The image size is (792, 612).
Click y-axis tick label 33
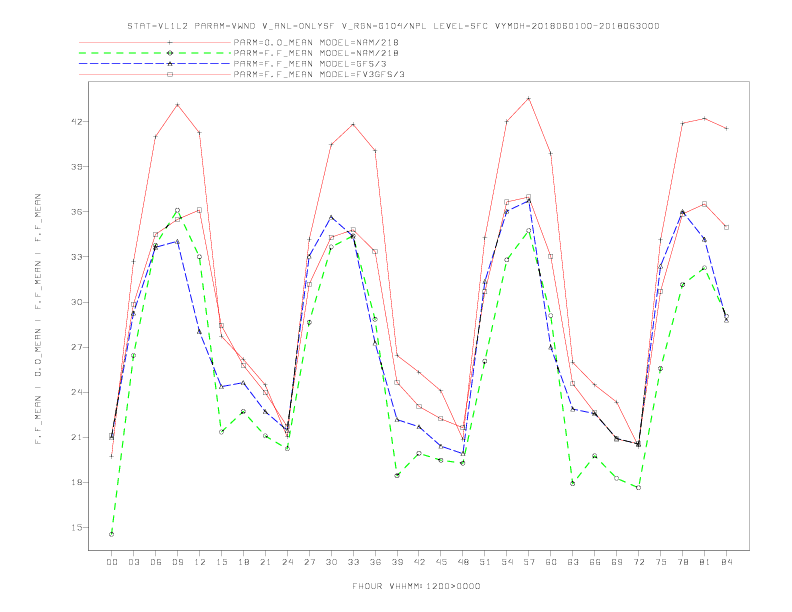point(76,257)
